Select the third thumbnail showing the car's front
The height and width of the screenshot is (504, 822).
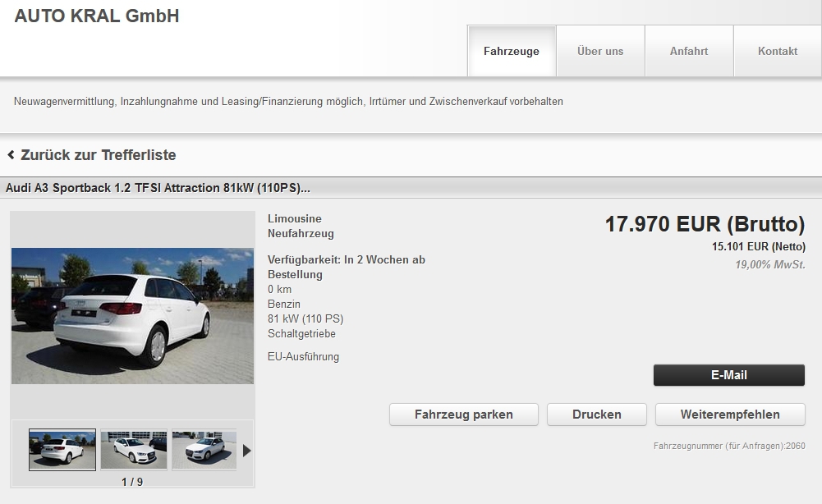204,450
